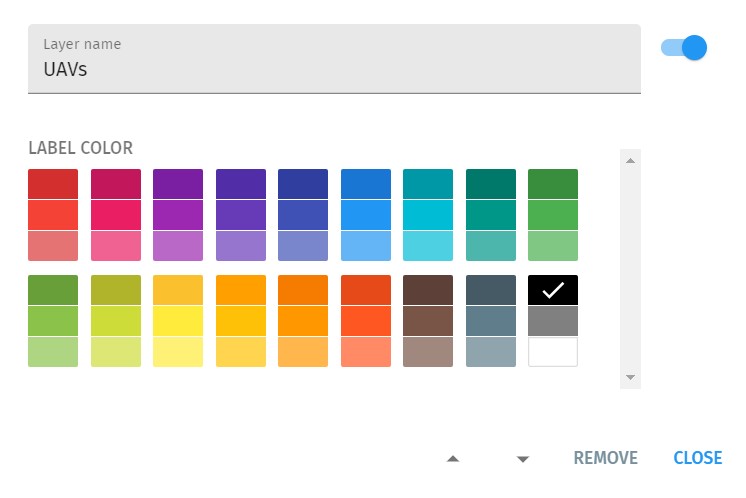746x498 pixels.
Task: Move layer down with the down arrow
Action: pos(522,459)
